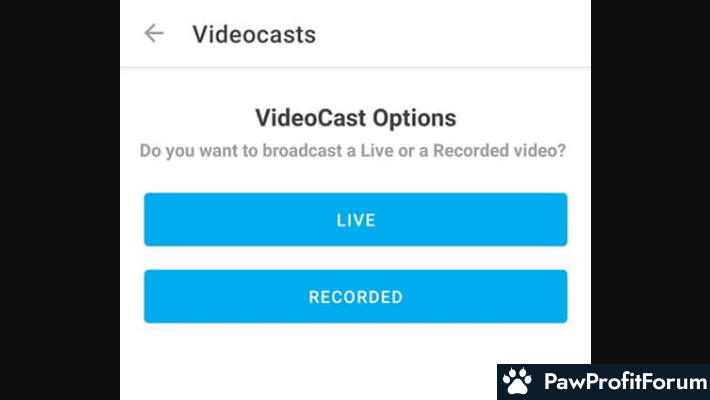Select the VideoCast Options heading
The image size is (710, 400).
coord(355,118)
